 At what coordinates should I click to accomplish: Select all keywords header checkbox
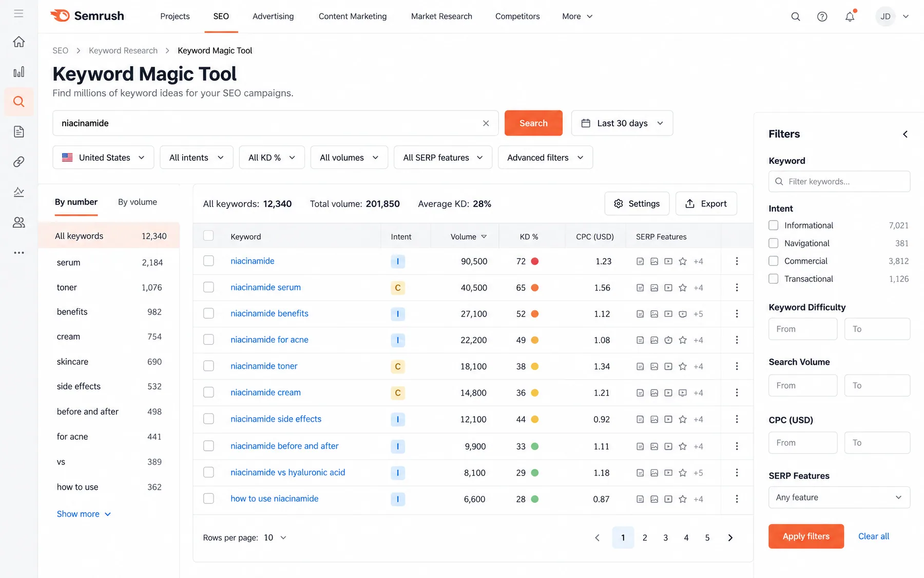point(208,236)
